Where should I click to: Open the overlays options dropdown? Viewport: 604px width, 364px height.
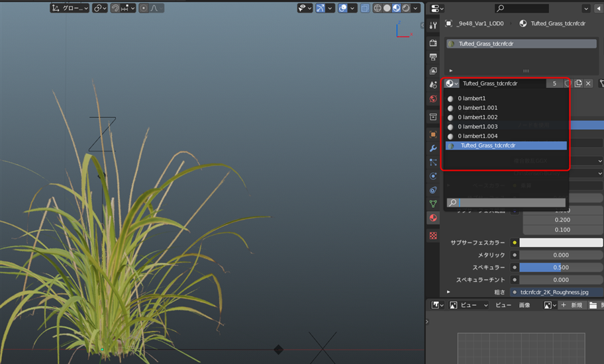[352, 8]
